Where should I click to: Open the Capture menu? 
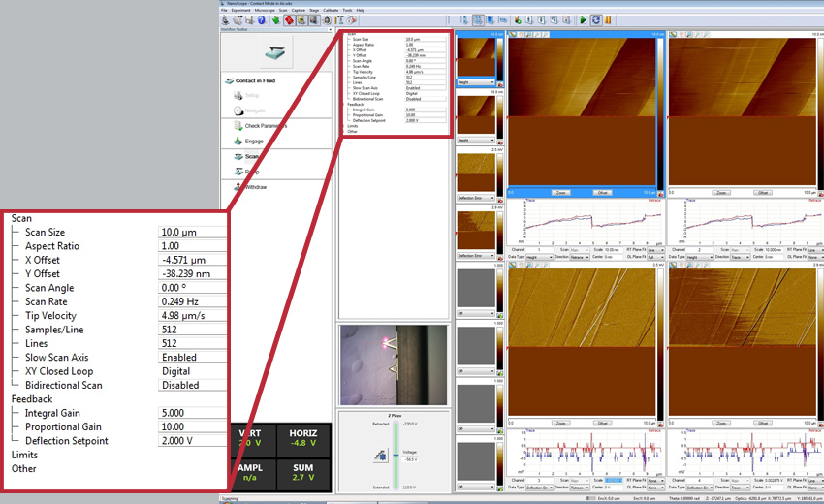pyautogui.click(x=298, y=10)
